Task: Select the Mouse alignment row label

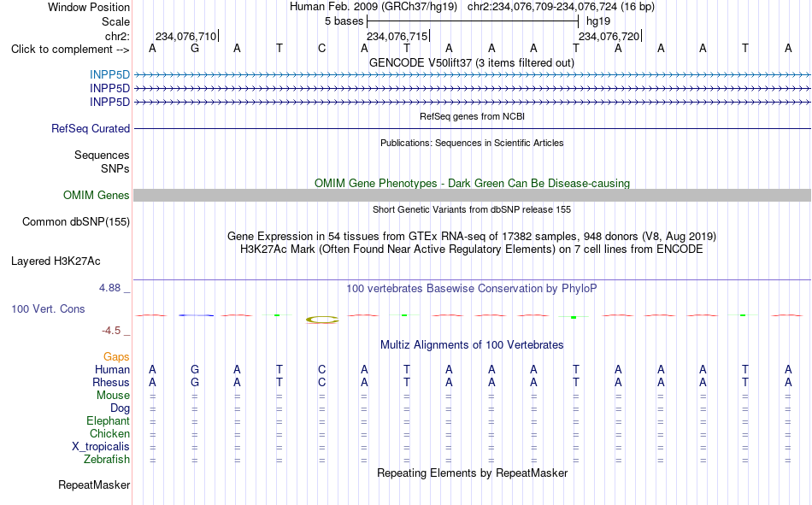Action: pos(113,395)
